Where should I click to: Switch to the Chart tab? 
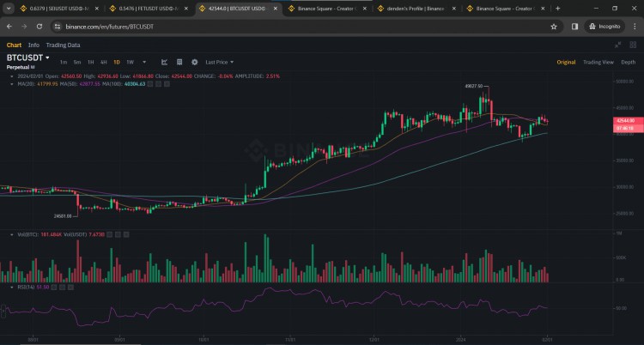[x=14, y=45]
